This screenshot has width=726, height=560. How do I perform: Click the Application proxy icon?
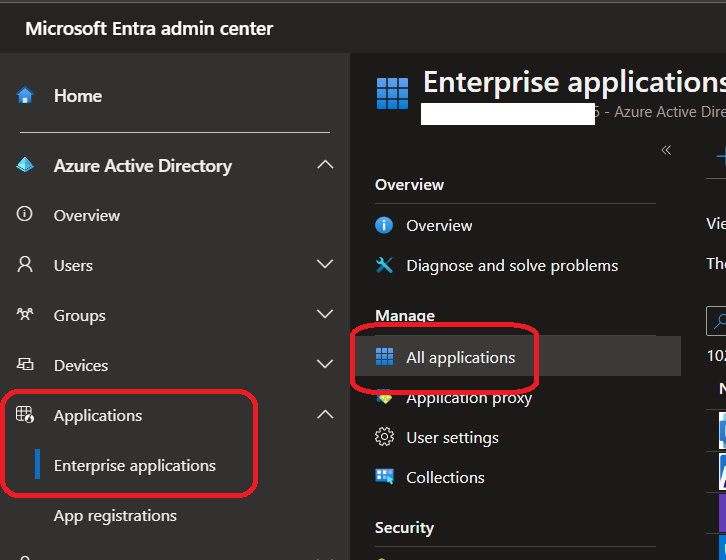tap(384, 397)
